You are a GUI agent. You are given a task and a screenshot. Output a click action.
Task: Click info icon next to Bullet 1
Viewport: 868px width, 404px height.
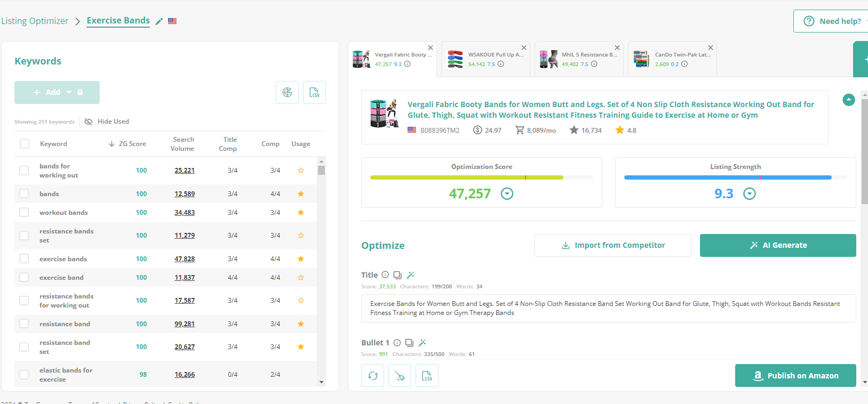click(x=397, y=343)
